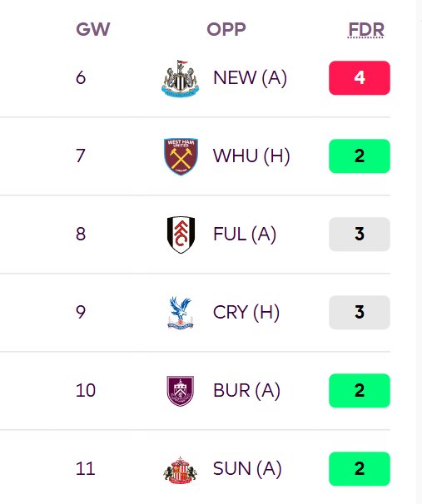422x504 pixels.
Task: Click the West Ham United crest
Action: click(x=181, y=156)
